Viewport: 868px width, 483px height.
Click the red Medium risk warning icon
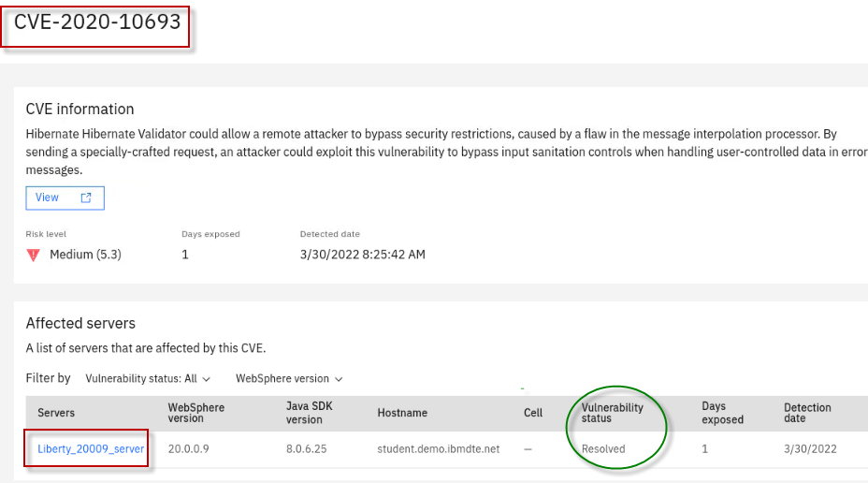pos(34,255)
